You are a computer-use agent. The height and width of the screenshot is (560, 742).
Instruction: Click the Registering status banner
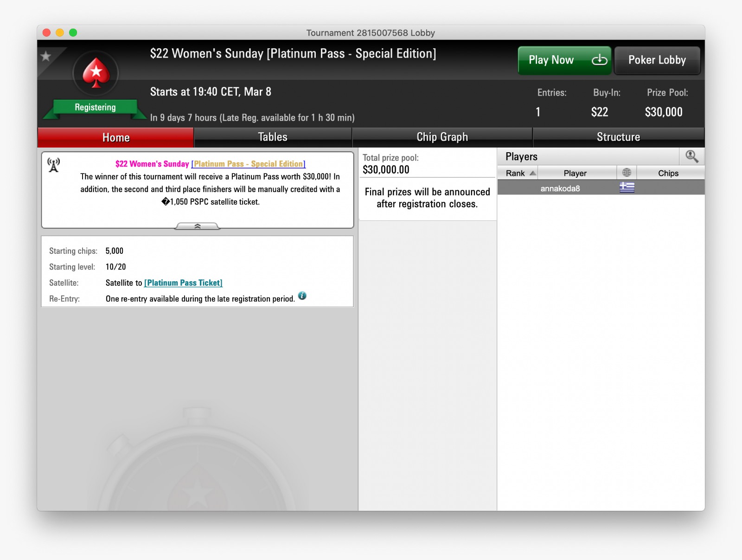95,107
